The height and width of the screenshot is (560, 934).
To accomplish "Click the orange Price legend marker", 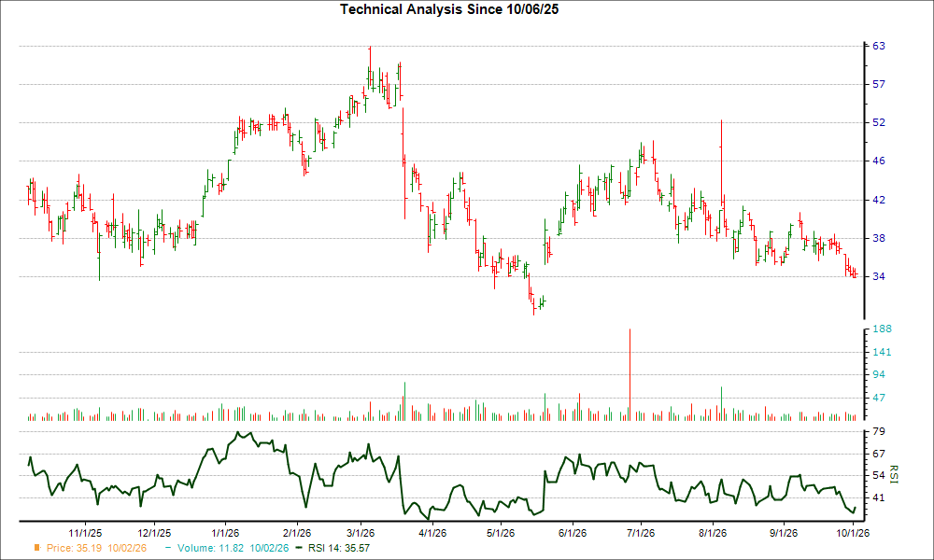I will click(37, 548).
